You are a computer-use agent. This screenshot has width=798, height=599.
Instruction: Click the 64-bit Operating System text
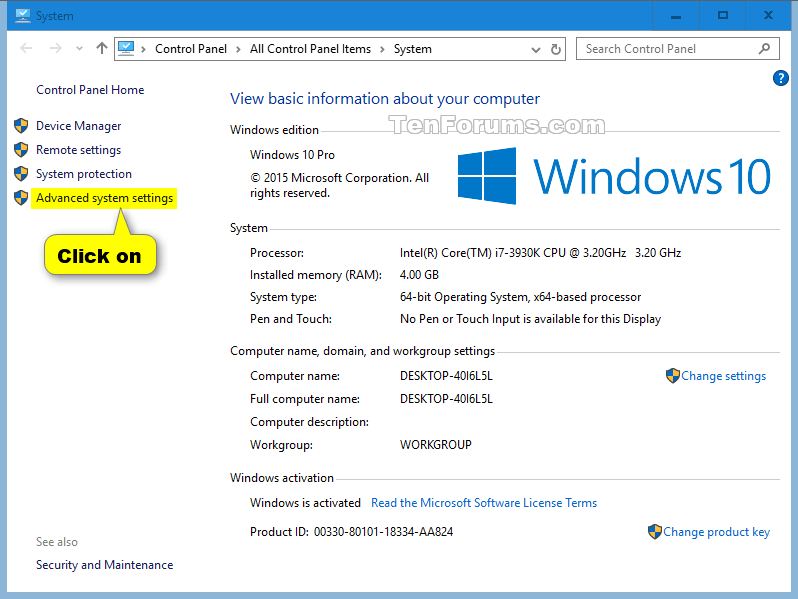[520, 297]
